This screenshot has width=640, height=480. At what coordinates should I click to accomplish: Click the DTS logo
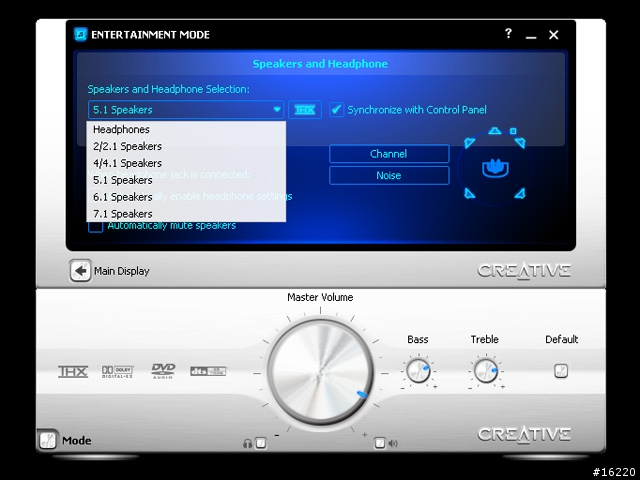tap(208, 371)
